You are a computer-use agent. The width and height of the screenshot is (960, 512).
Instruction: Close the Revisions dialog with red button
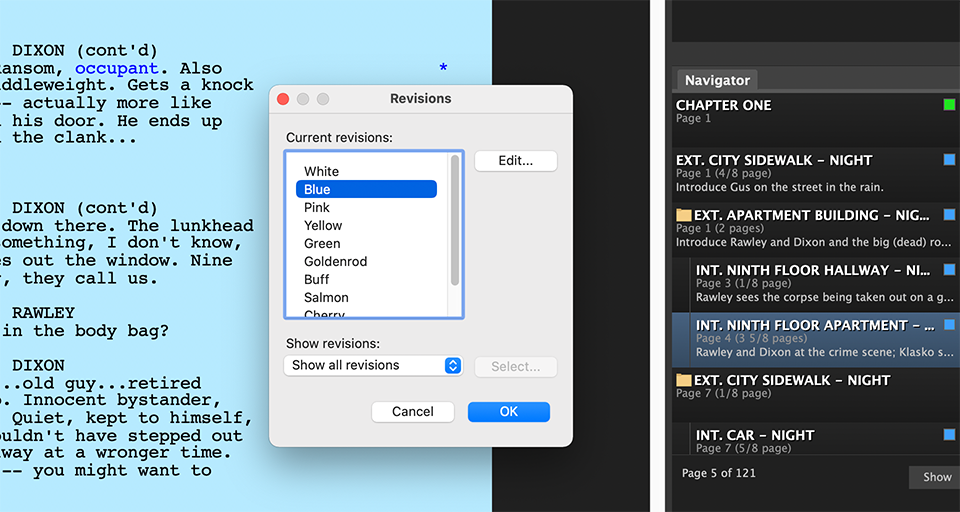[x=283, y=99]
